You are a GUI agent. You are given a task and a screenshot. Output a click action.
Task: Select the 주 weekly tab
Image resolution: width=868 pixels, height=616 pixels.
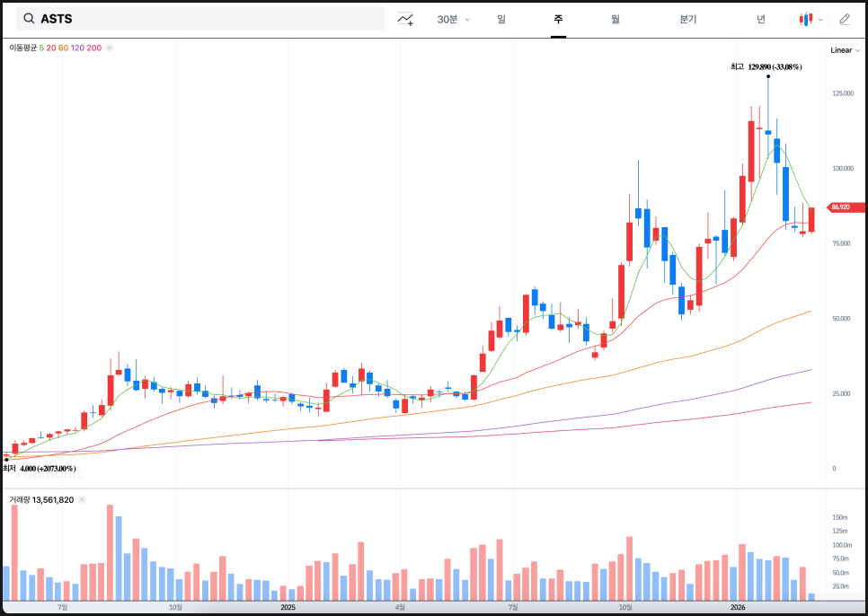click(x=558, y=19)
